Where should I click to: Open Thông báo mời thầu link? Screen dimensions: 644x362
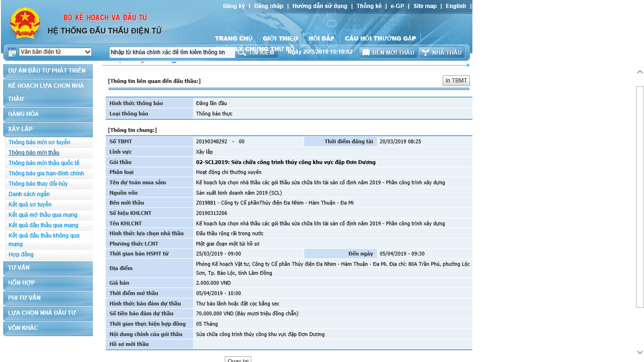[x=34, y=153]
